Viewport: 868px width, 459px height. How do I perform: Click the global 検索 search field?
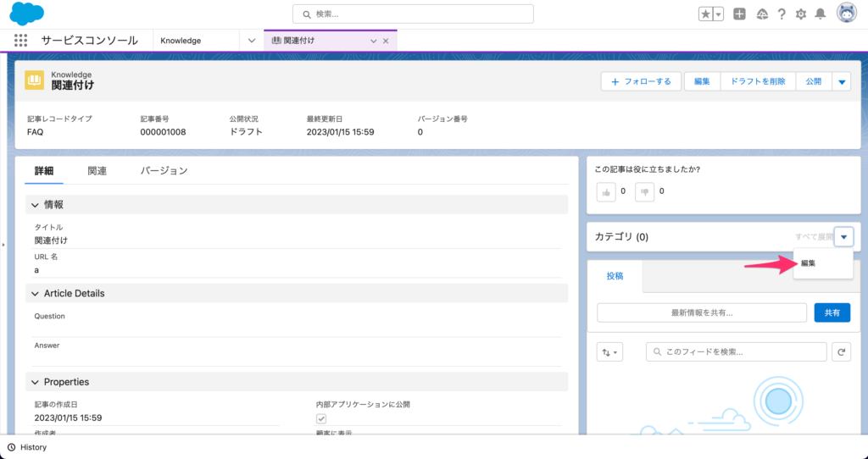[413, 14]
